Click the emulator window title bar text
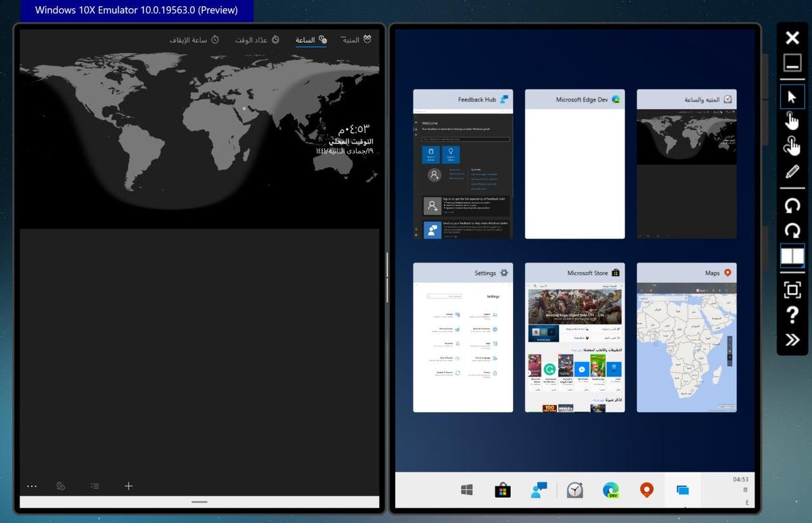 pos(136,10)
